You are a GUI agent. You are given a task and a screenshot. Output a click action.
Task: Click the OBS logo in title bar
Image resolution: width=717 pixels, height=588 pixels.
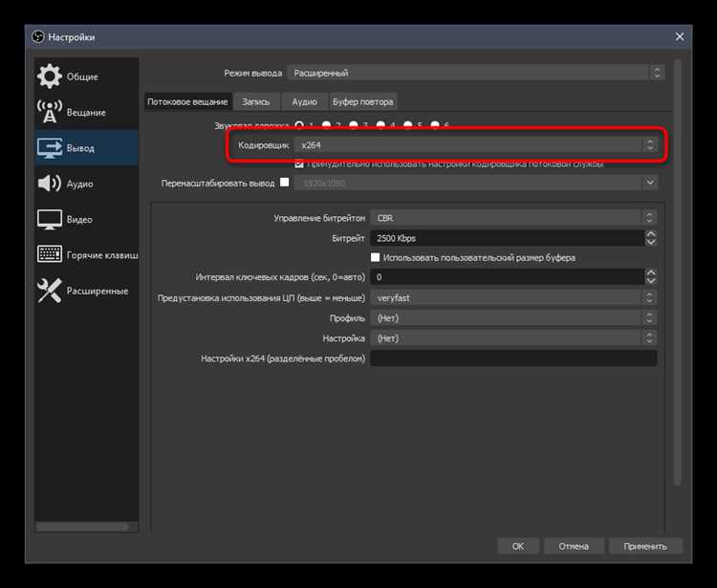click(x=38, y=36)
